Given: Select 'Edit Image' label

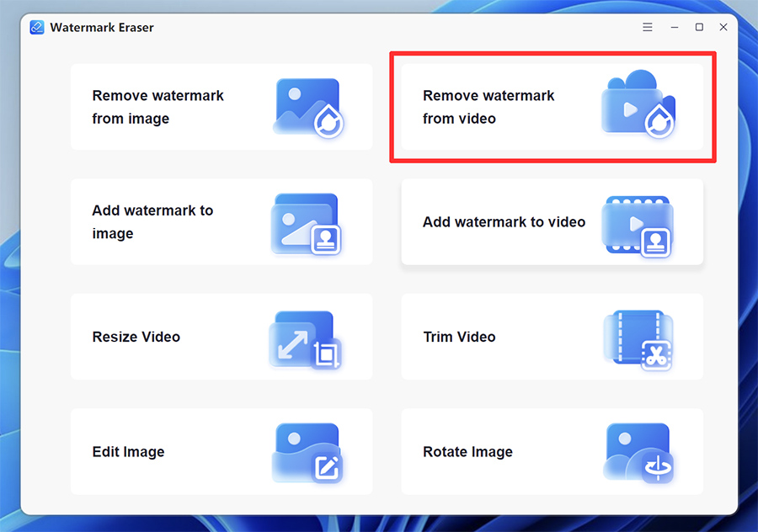Looking at the screenshot, I should tap(129, 452).
